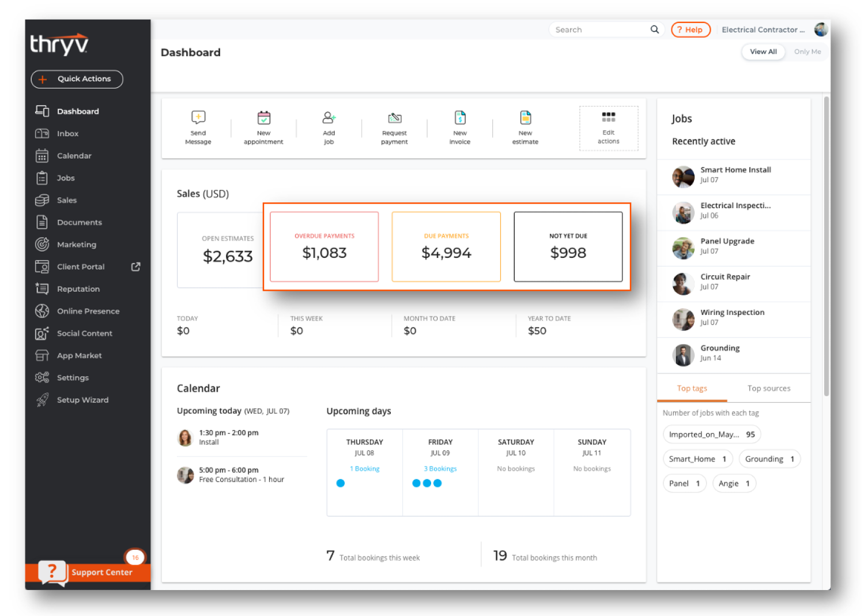Click the Send Message icon

pos(198,117)
